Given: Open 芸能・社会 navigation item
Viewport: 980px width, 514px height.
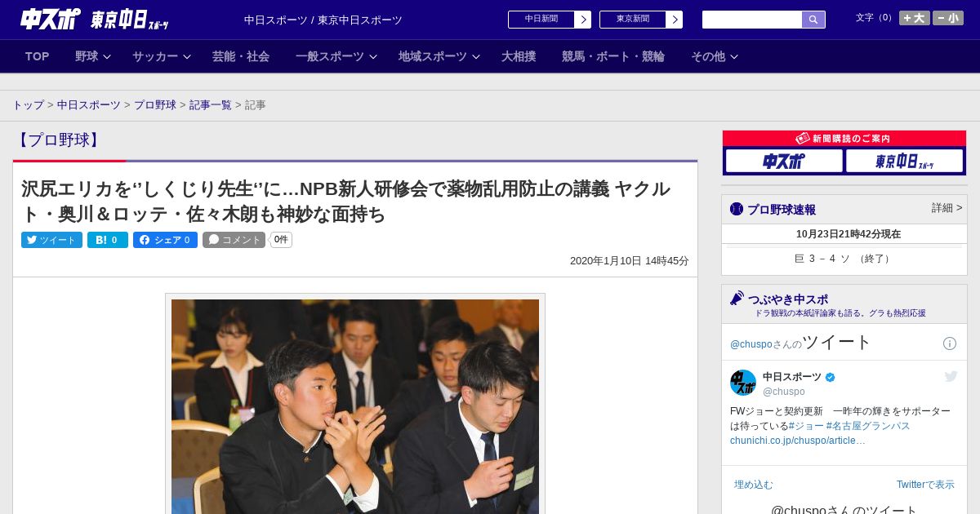Looking at the screenshot, I should (x=241, y=56).
